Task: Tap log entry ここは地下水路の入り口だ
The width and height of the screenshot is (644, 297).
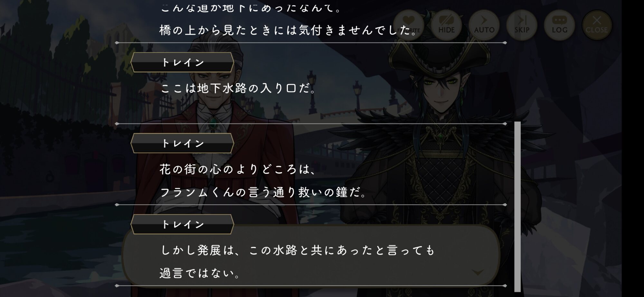Action: (238, 88)
